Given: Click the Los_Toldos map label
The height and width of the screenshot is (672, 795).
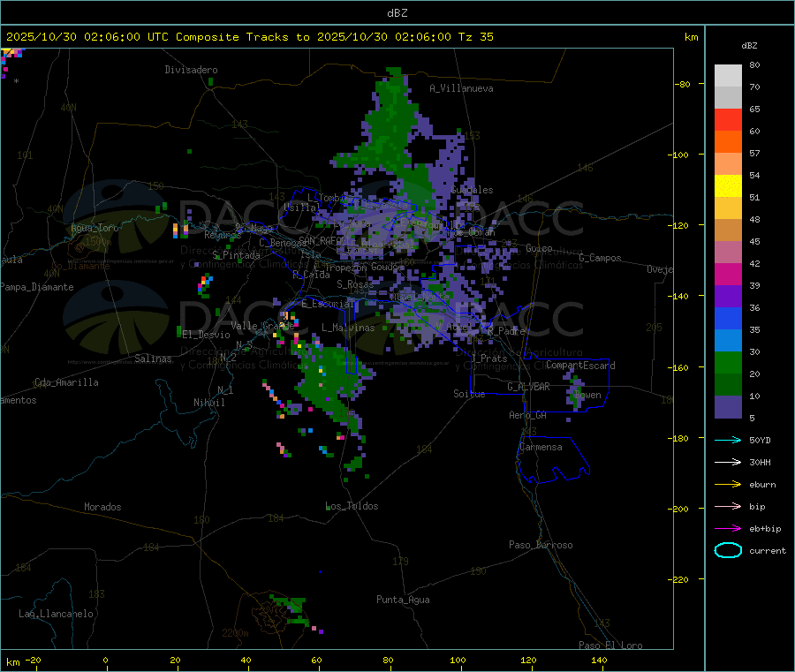Looking at the screenshot, I should coord(352,506).
